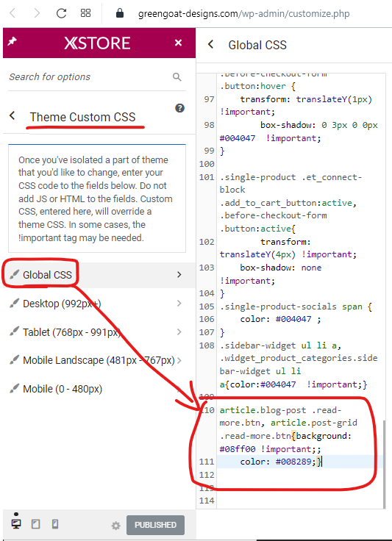Viewport: 392px width, 541px height.
Task: Click the brush icon next to Mobile Landscape
Action: pyautogui.click(x=14, y=360)
